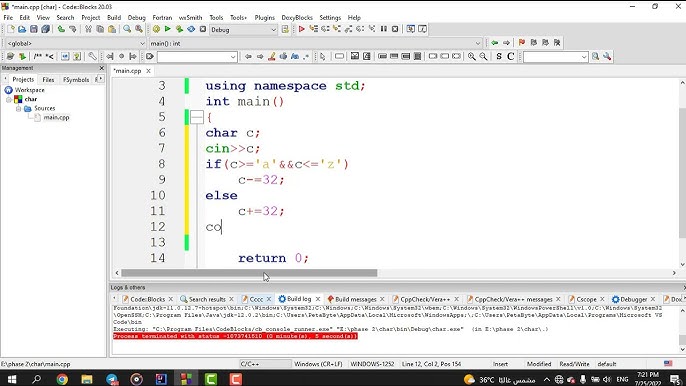
Task: Toggle bookmark with the red flag icon
Action: pos(522,43)
